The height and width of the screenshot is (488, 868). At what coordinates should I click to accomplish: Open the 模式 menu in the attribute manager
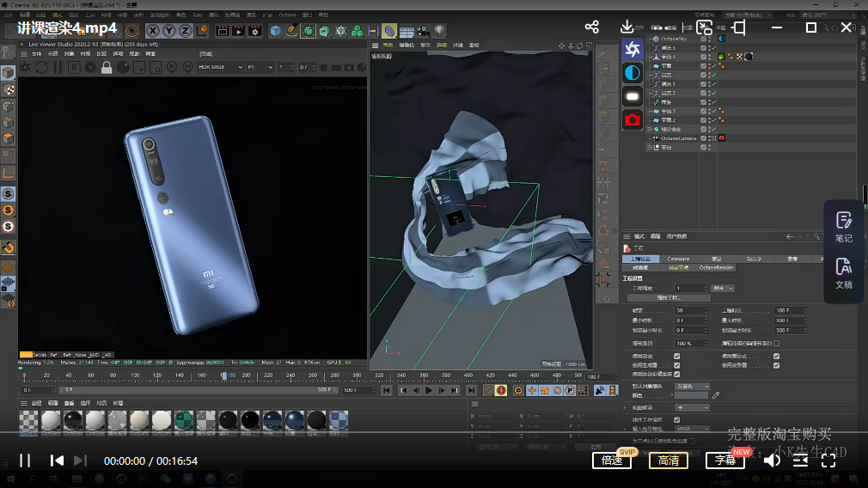pos(639,236)
